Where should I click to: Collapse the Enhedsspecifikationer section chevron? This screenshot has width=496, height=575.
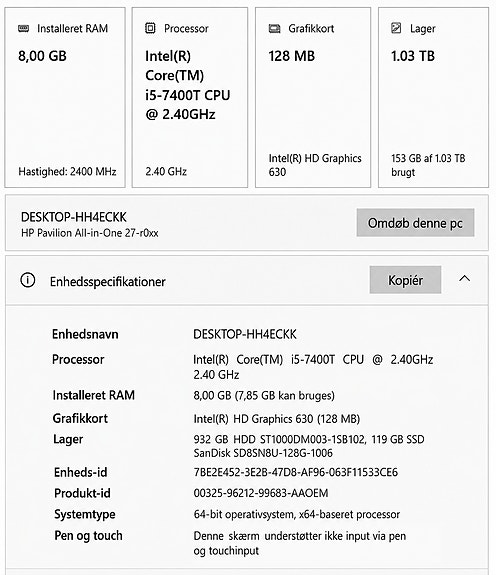(464, 279)
